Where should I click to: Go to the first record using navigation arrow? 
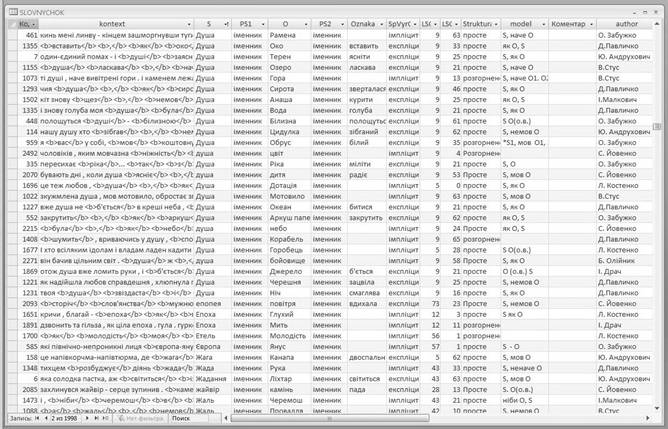click(x=37, y=418)
